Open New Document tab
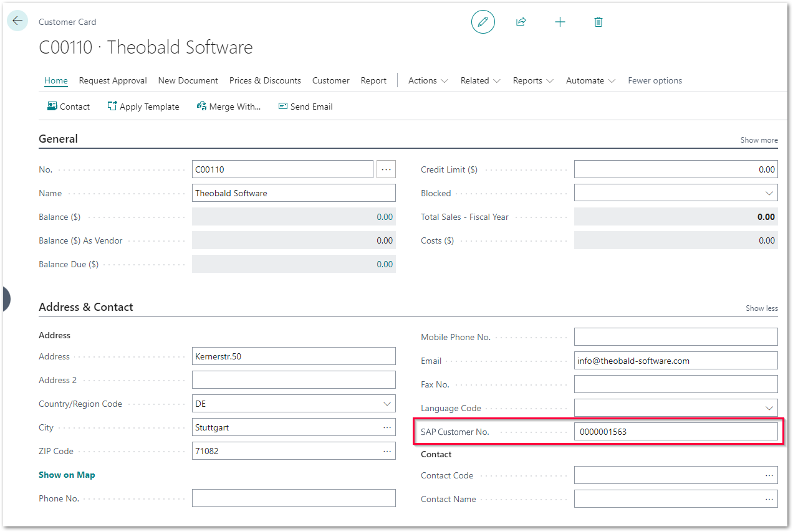This screenshot has height=532, width=793. [188, 80]
